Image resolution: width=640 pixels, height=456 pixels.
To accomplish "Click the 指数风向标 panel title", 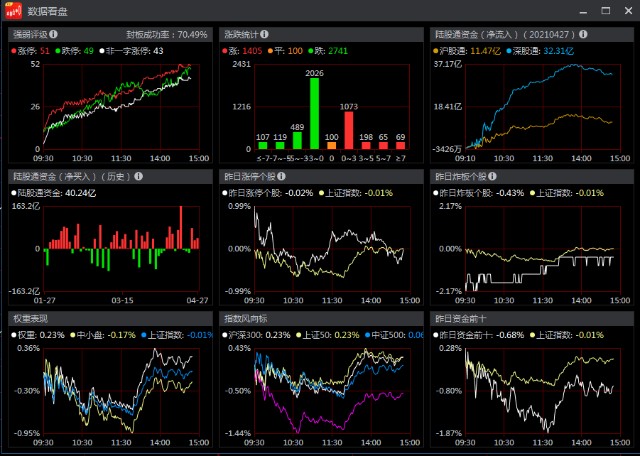I will [245, 318].
